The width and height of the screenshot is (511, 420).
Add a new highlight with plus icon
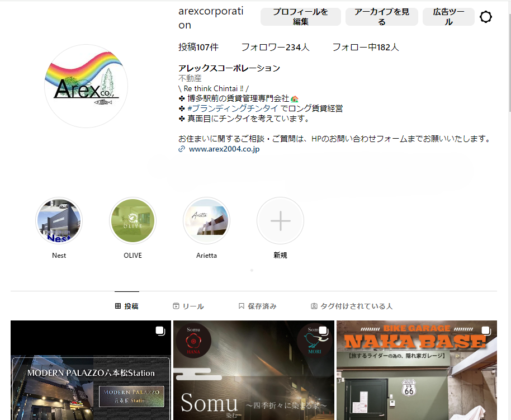tap(280, 221)
